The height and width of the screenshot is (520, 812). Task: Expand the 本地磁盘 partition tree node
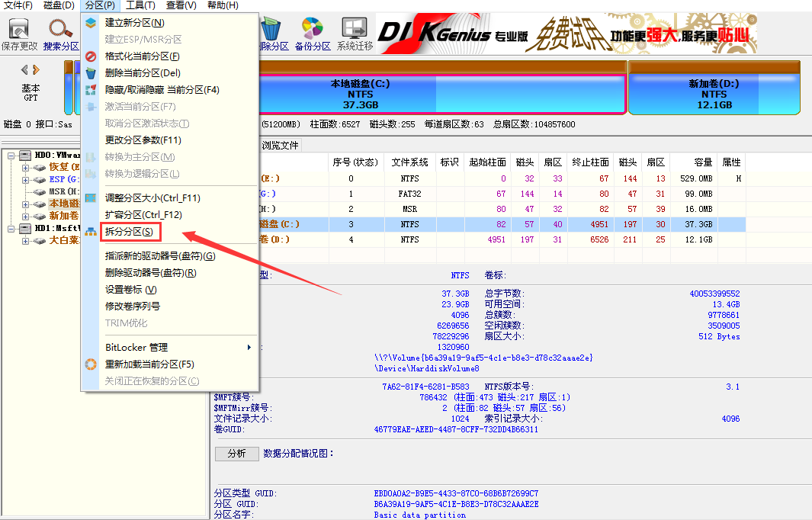(25, 204)
